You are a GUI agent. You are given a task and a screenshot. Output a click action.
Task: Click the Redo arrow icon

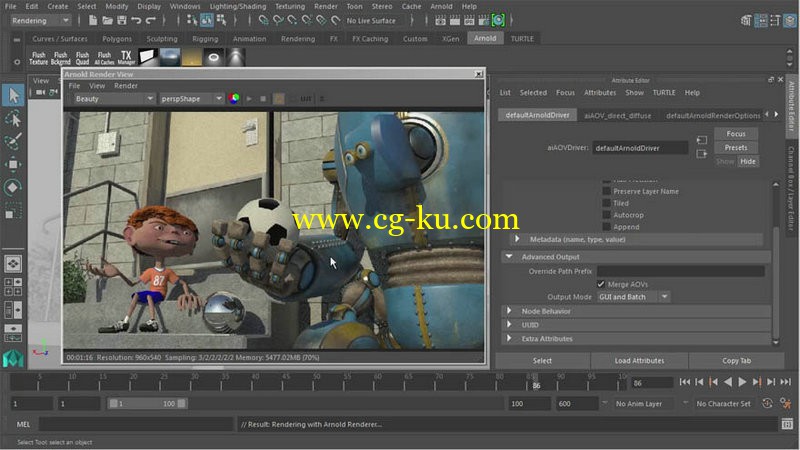click(151, 20)
